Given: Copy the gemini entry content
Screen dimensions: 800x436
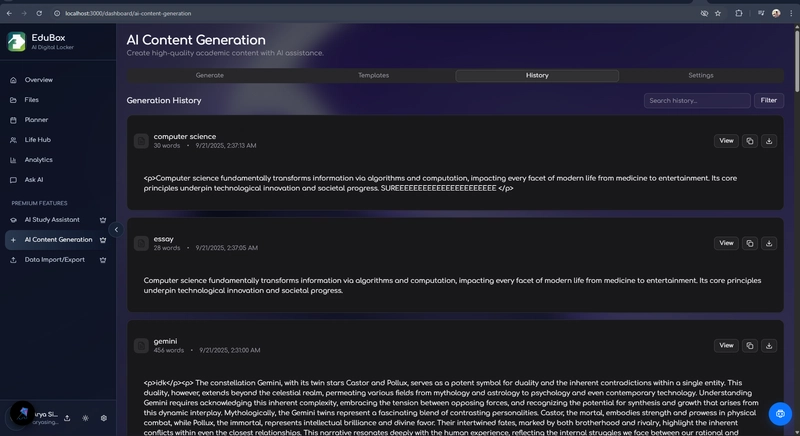Looking at the screenshot, I should pos(749,346).
